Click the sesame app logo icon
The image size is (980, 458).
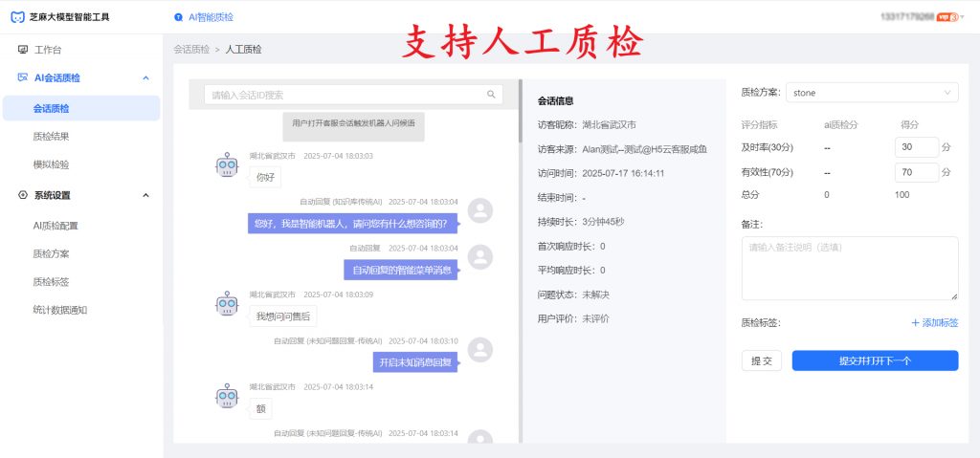pos(18,17)
